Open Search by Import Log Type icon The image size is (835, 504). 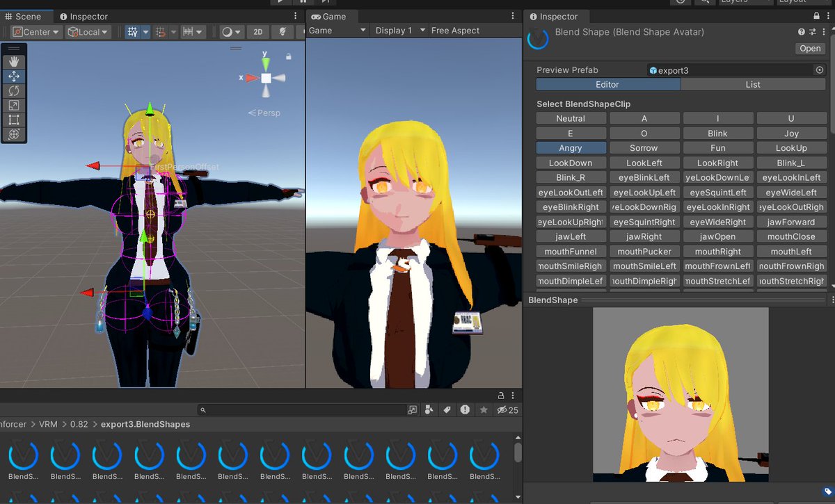465,410
